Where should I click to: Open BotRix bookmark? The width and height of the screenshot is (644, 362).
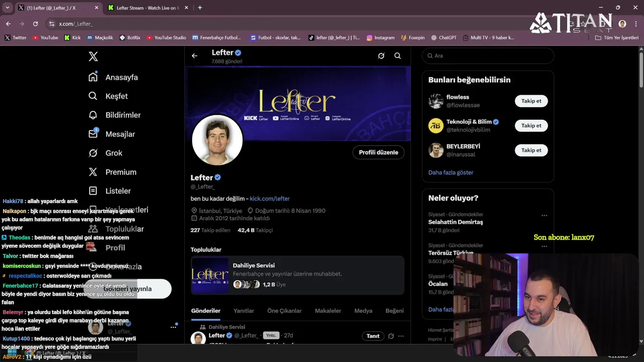point(130,38)
